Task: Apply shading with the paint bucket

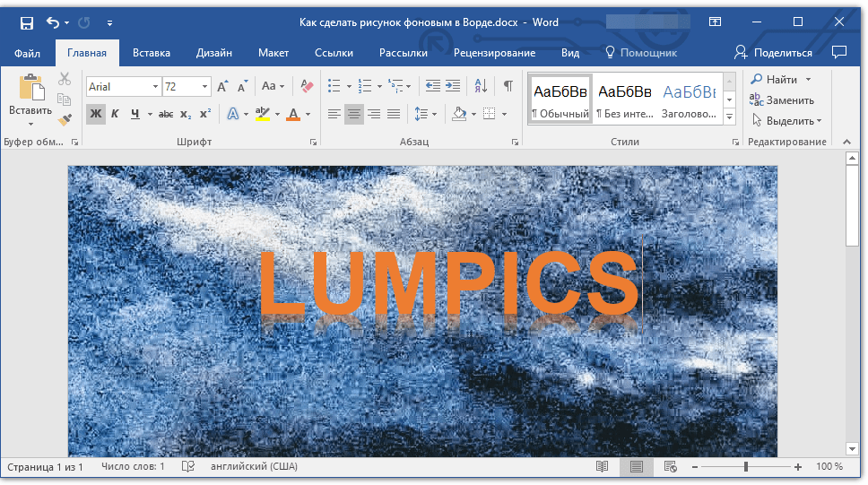Action: point(459,115)
